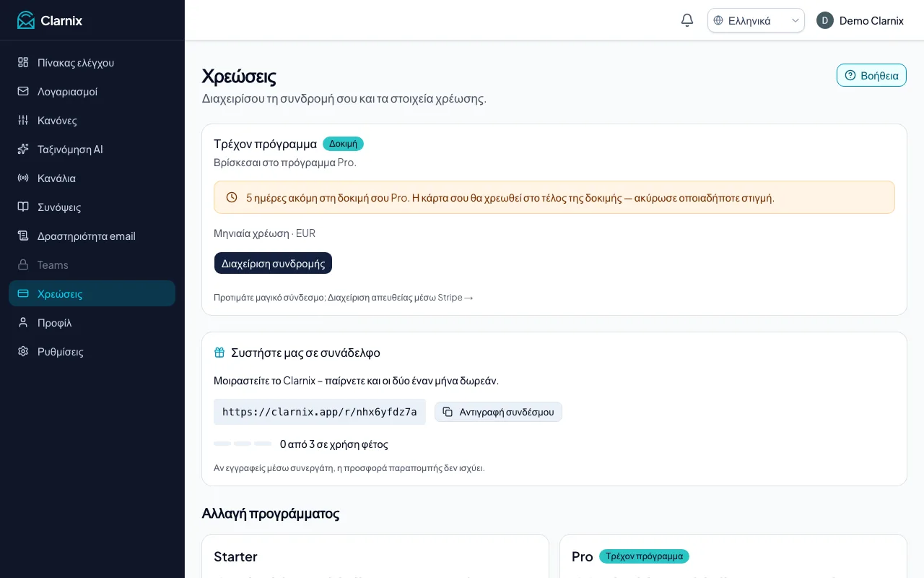Click the Δραστηριότητα email log icon
This screenshot has height=578, width=924.
pos(23,236)
